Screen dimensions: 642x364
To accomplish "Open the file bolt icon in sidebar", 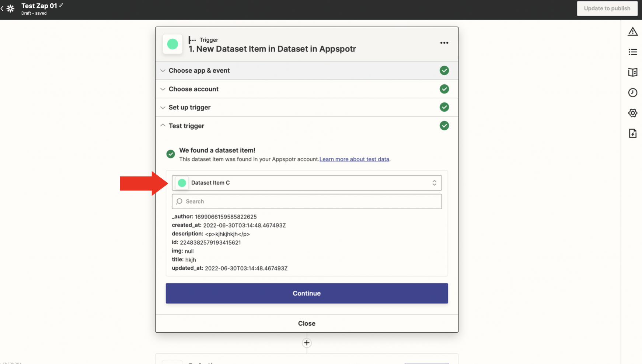I will point(632,133).
